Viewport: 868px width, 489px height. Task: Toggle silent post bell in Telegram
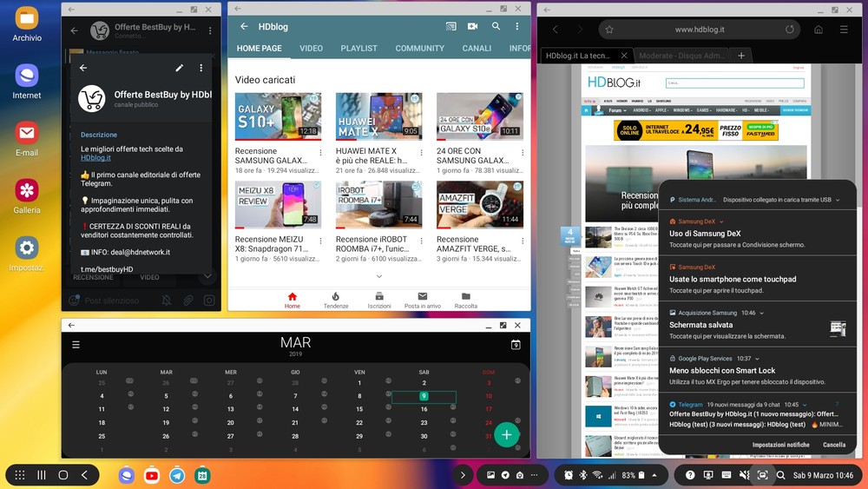[x=167, y=301]
